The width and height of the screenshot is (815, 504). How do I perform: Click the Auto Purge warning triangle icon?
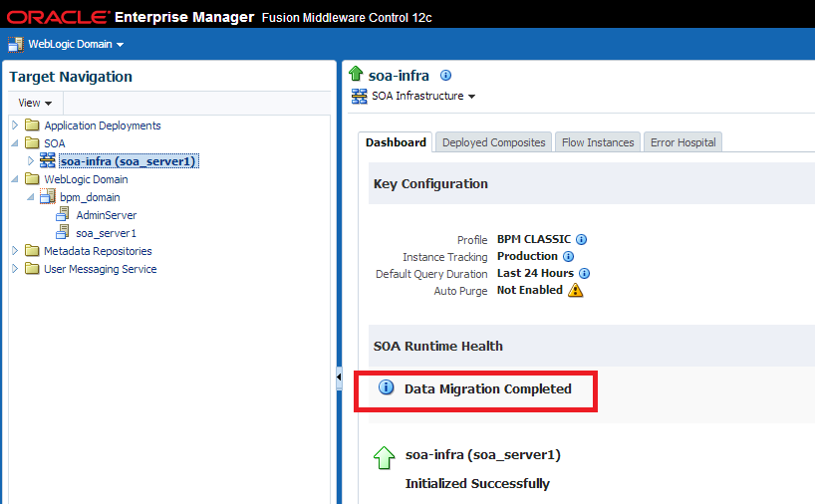(576, 290)
